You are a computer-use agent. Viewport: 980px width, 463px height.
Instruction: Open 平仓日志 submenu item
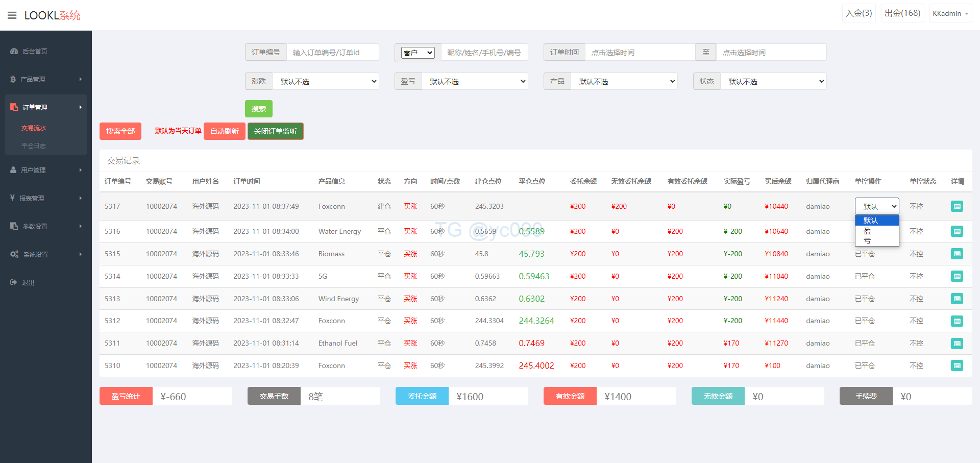[34, 145]
